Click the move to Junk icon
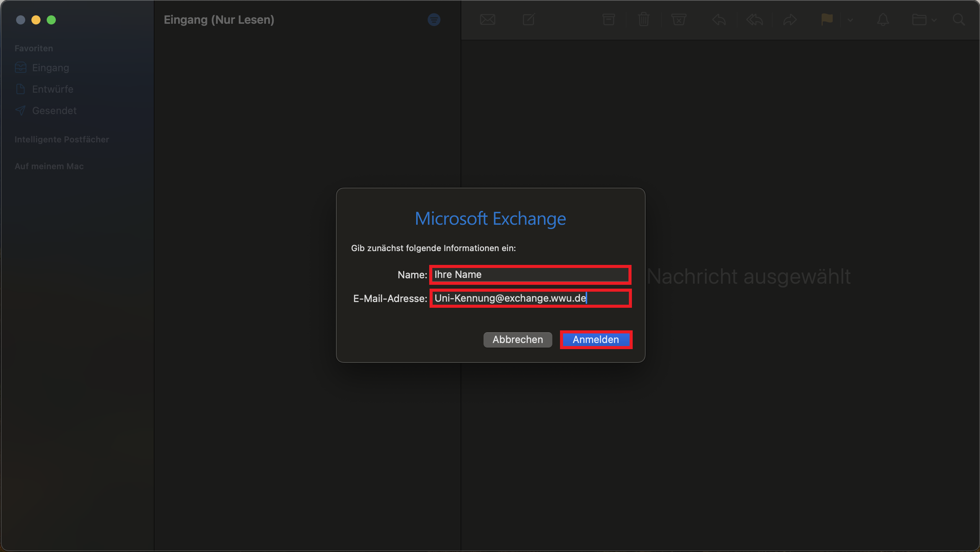The height and width of the screenshot is (552, 980). click(679, 20)
